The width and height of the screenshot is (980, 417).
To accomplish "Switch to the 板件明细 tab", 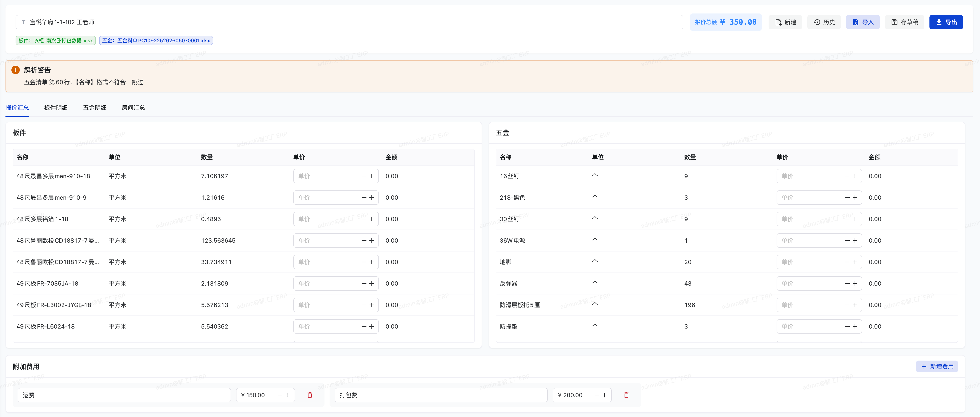I will tap(56, 108).
